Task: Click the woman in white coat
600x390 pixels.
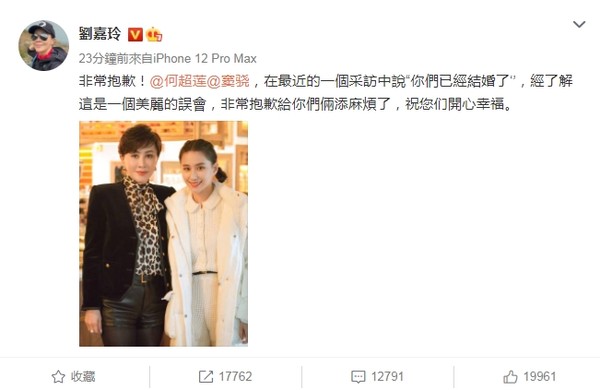Action: [207, 243]
